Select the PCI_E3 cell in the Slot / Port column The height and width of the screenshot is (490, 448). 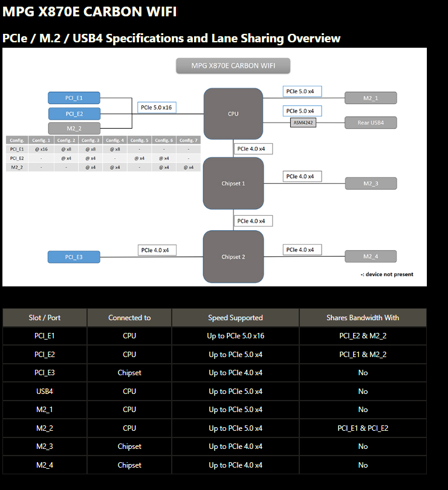point(45,373)
